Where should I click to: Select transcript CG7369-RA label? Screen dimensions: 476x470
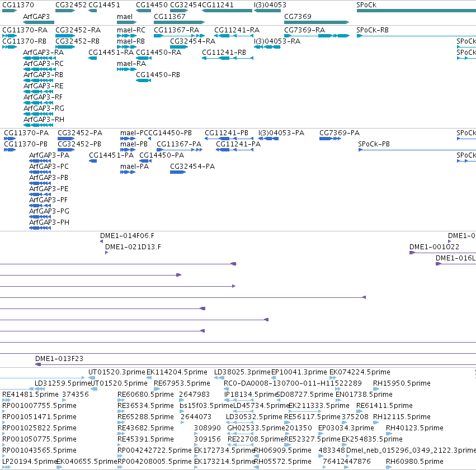304,30
